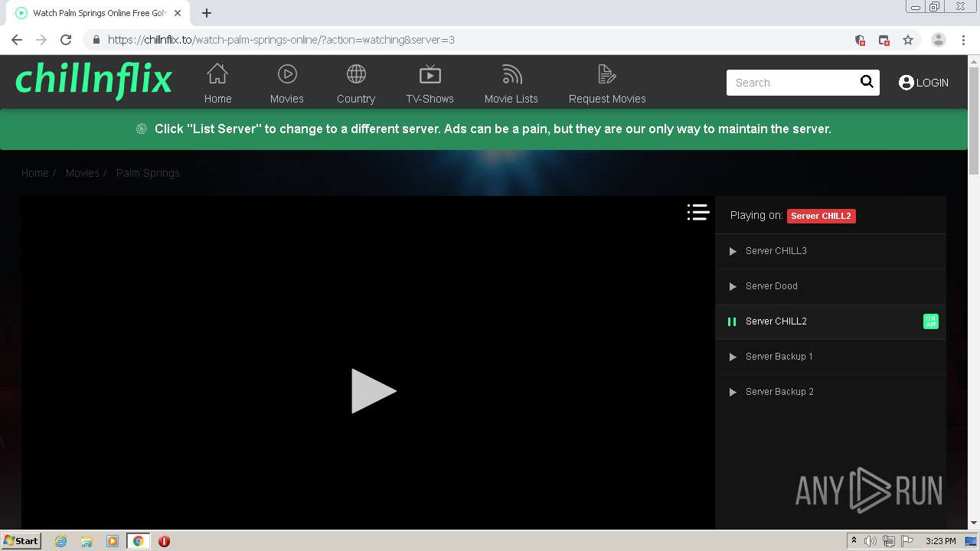Open the Request Movies document icon
Viewport: 980px width, 551px height.
click(x=607, y=73)
